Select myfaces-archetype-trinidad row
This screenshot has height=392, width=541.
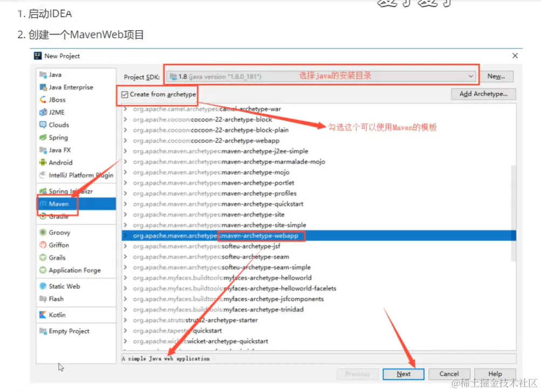tap(319, 310)
